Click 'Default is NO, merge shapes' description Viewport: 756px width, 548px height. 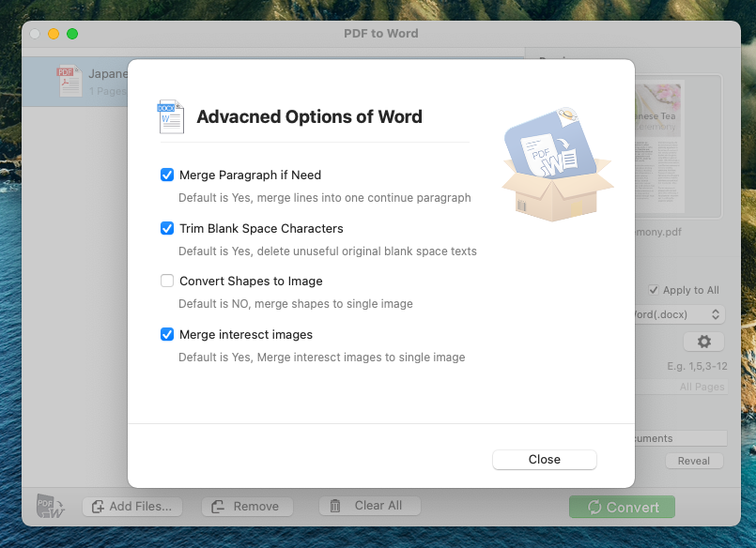[296, 304]
